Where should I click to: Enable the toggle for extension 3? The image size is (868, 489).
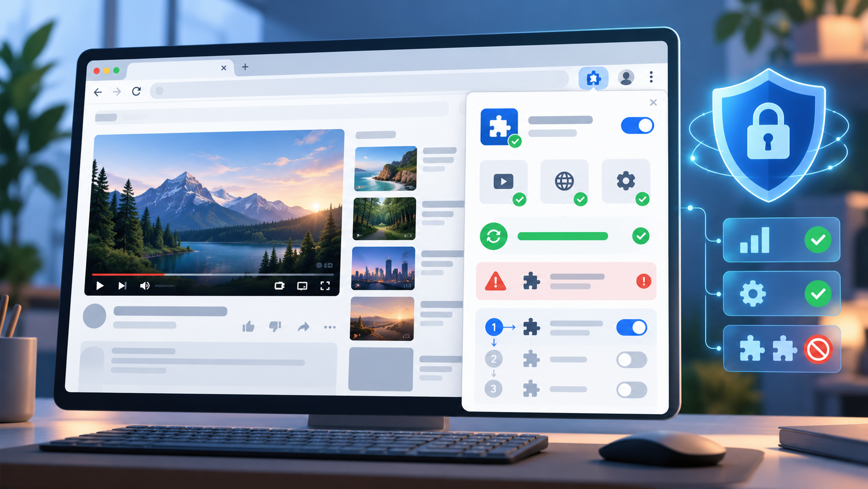tap(631, 390)
